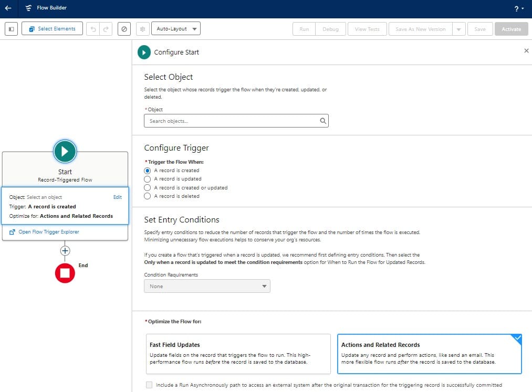This screenshot has height=392, width=532.
Task: Focus the Search objects field
Action: [x=236, y=121]
